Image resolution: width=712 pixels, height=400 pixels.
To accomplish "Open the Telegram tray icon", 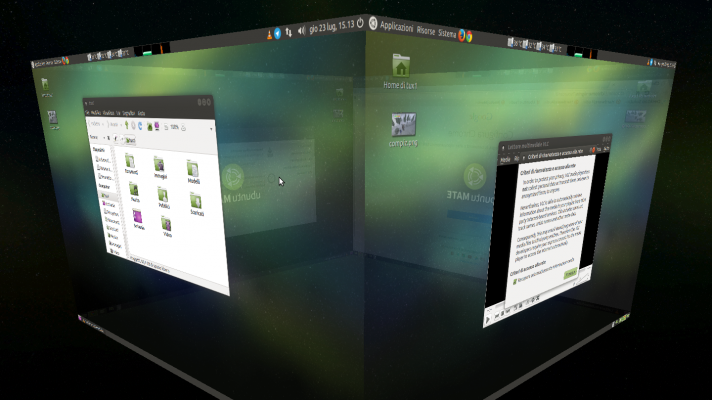I will tap(278, 33).
